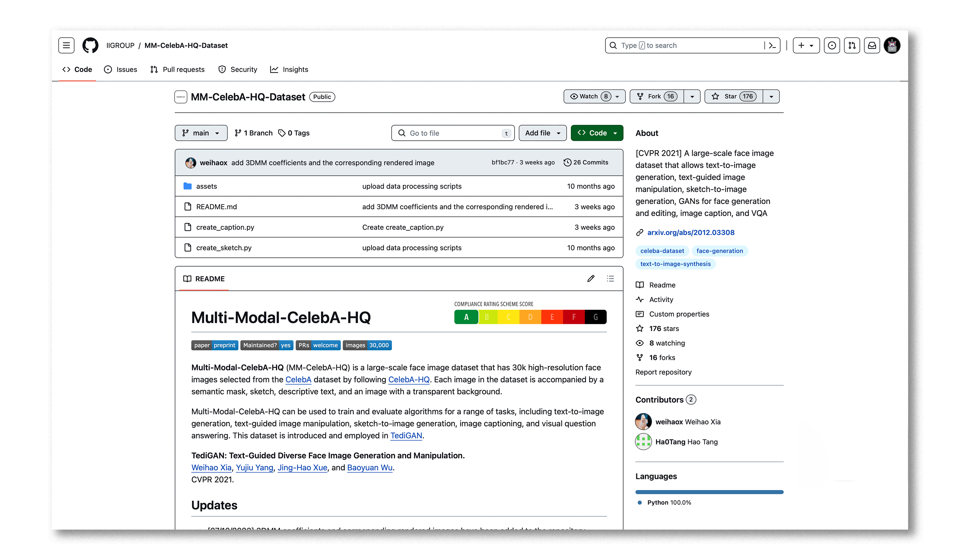Open the command palette icon
This screenshot has width=960, height=560.
tap(772, 45)
